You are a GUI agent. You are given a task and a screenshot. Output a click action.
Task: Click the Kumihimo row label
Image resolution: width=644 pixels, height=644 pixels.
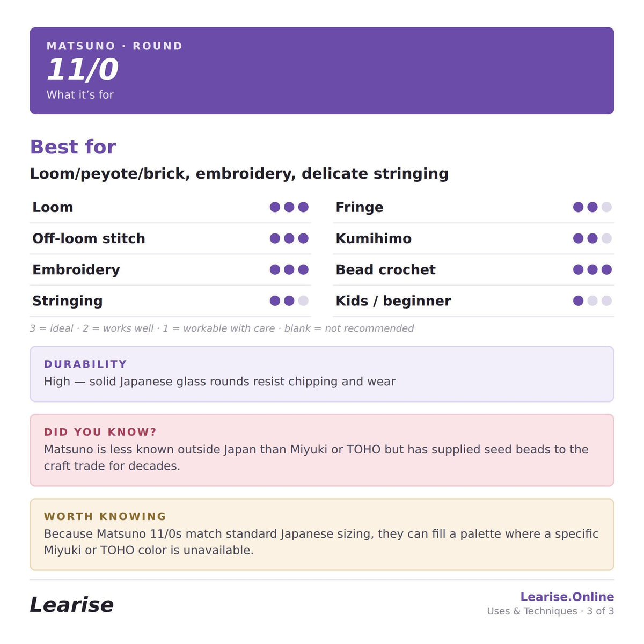pyautogui.click(x=374, y=238)
